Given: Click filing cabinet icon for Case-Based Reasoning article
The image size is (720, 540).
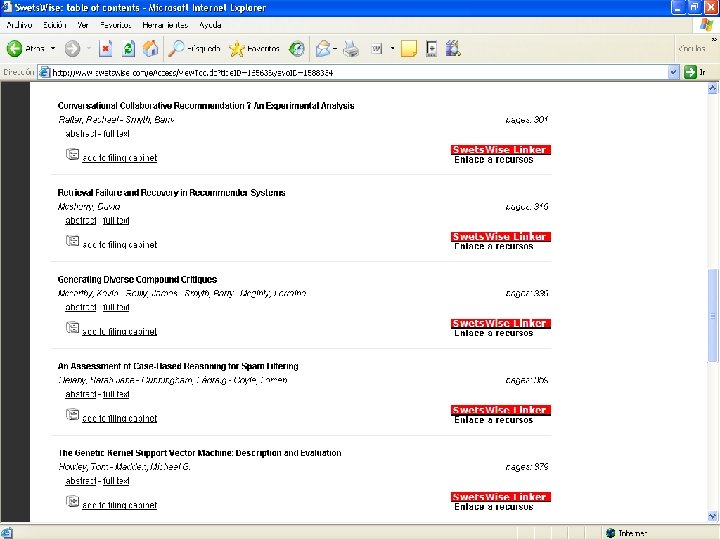Looking at the screenshot, I should [72, 415].
